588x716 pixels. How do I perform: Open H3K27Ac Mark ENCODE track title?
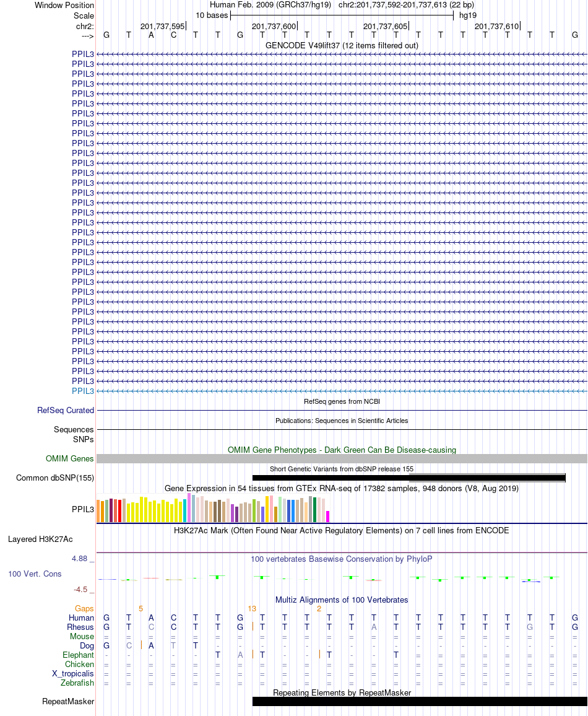pyautogui.click(x=342, y=530)
